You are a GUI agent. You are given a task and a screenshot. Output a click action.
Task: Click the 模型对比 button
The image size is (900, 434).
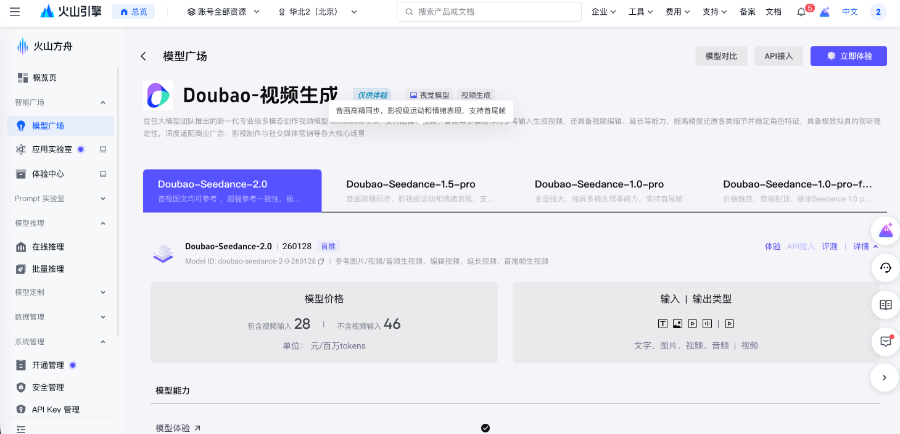pos(720,56)
